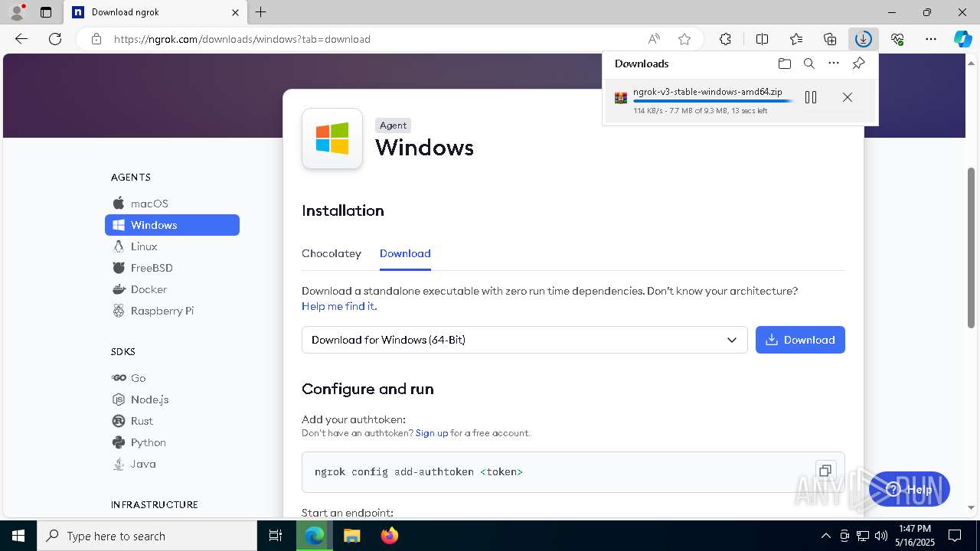Open the Edge profile icon
Image resolution: width=980 pixels, height=551 pixels.
point(16,12)
